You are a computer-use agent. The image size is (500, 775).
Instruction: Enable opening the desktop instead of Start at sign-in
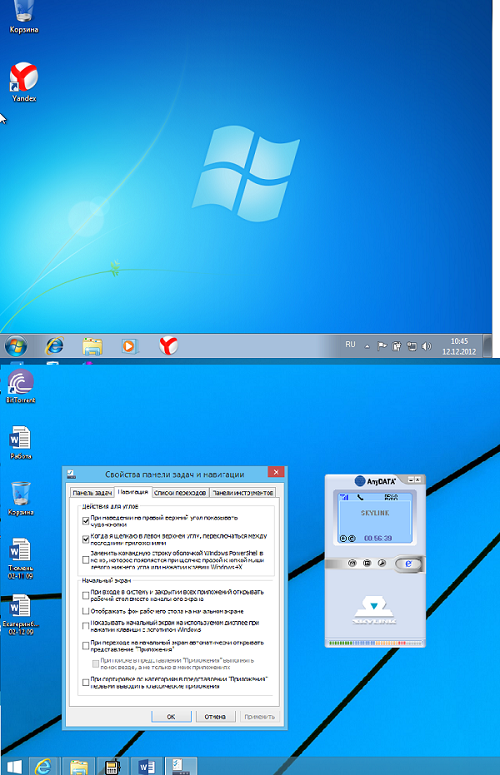click(x=85, y=595)
